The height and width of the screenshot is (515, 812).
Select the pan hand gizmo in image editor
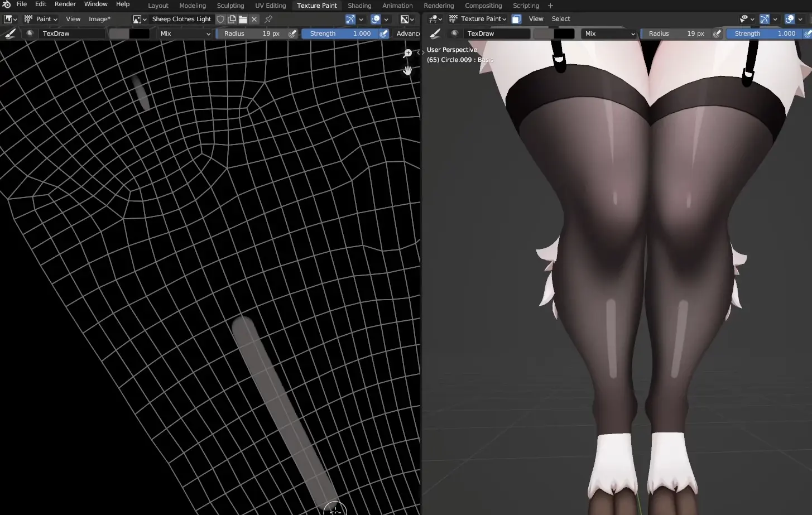(x=408, y=70)
